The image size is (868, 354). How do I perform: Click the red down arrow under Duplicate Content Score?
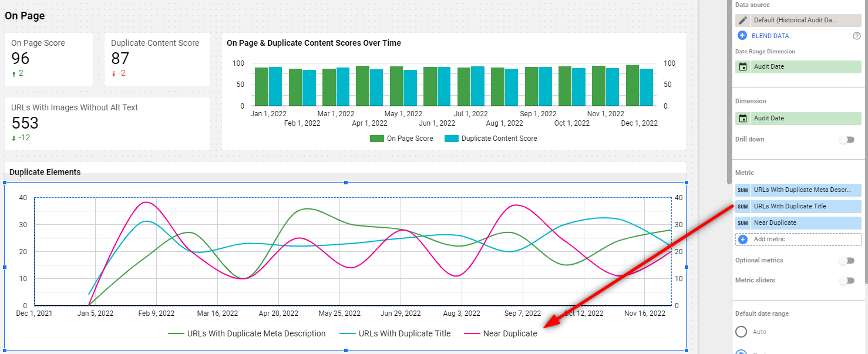click(x=113, y=74)
